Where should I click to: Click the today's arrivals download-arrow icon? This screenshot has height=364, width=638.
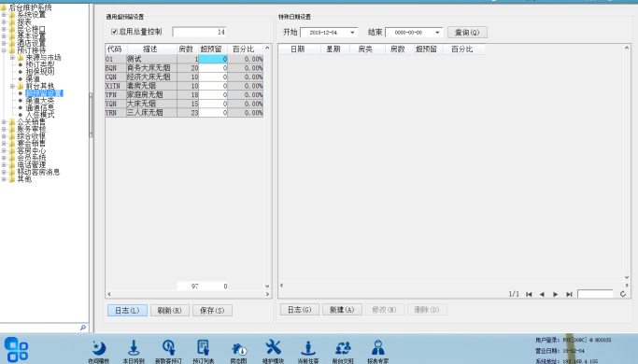134,348
